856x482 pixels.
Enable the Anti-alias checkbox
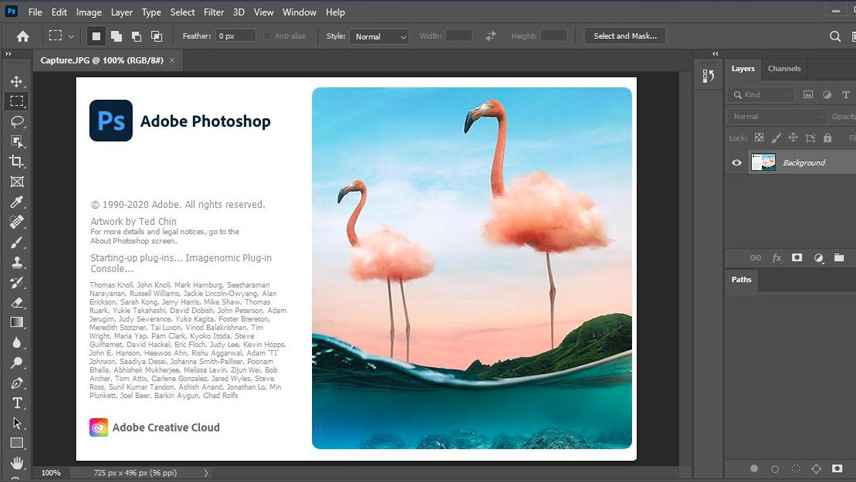click(267, 36)
